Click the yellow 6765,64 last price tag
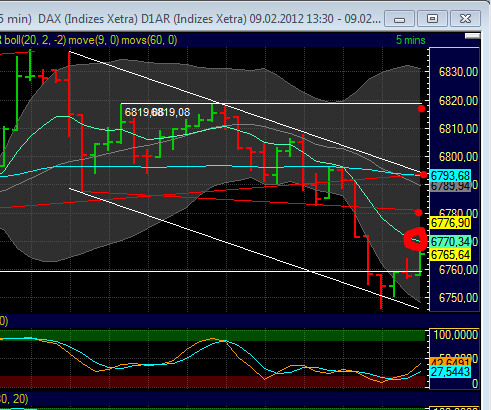 [450, 255]
